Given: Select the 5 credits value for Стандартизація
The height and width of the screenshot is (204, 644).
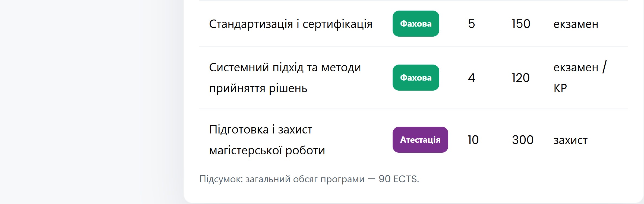Looking at the screenshot, I should click(x=471, y=24).
